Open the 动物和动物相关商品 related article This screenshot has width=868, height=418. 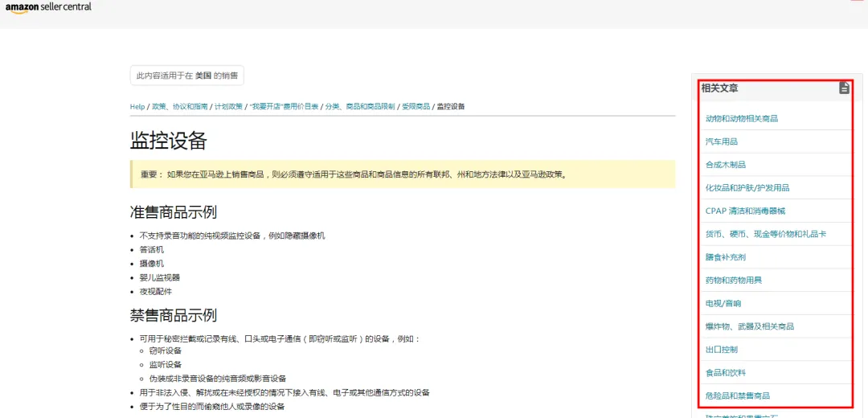(x=742, y=118)
